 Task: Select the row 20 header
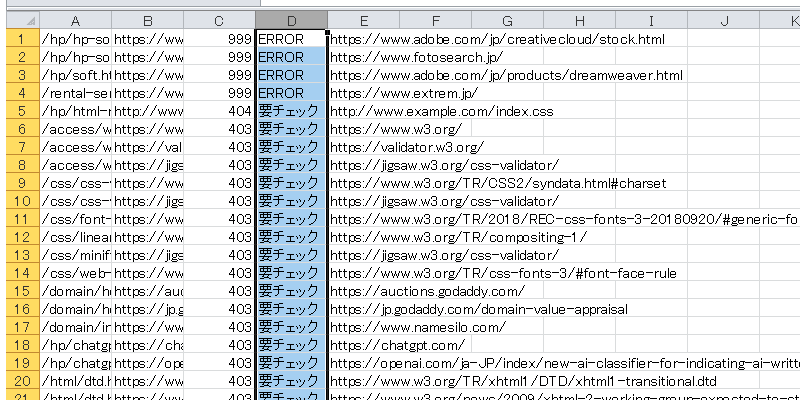pos(20,381)
